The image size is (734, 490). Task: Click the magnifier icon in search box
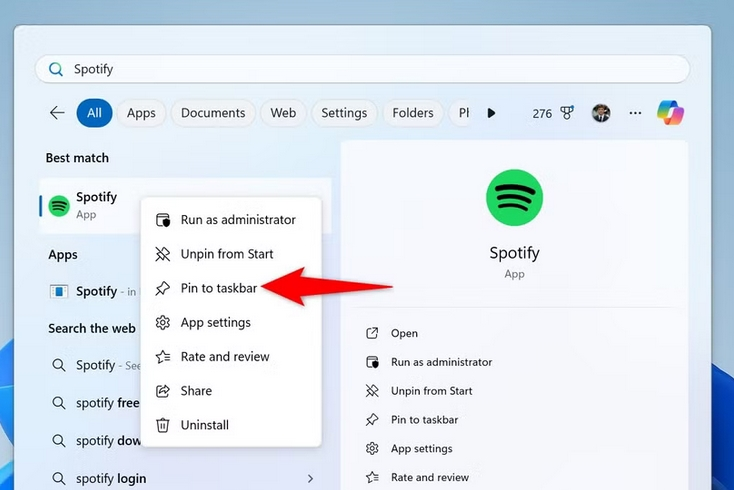coord(56,69)
